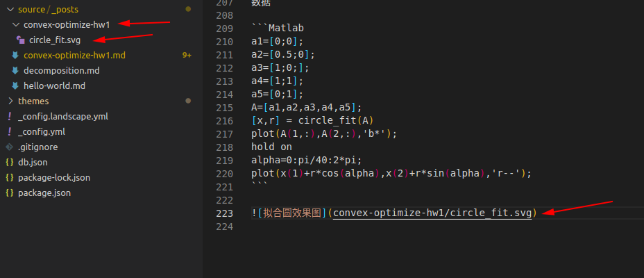The height and width of the screenshot is (278, 644).
Task: Open circle_fit.svg image icon
Action: click(21, 40)
